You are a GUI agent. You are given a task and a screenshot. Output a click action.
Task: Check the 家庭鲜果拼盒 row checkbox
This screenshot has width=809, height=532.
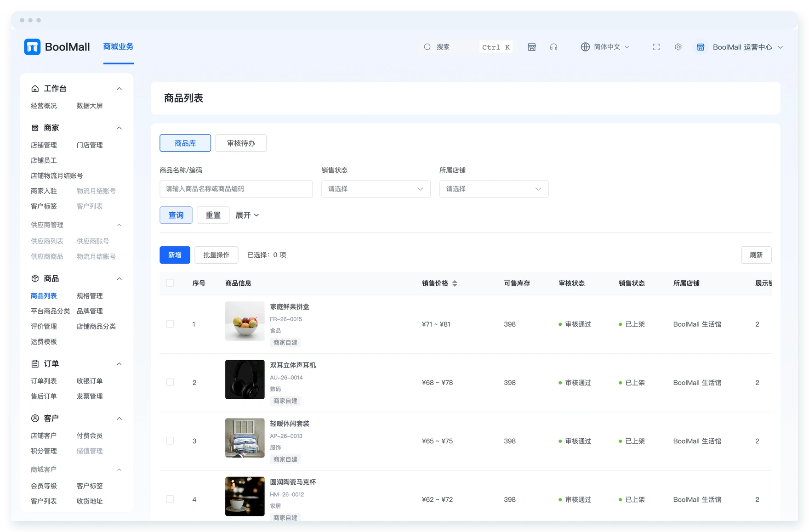point(170,324)
